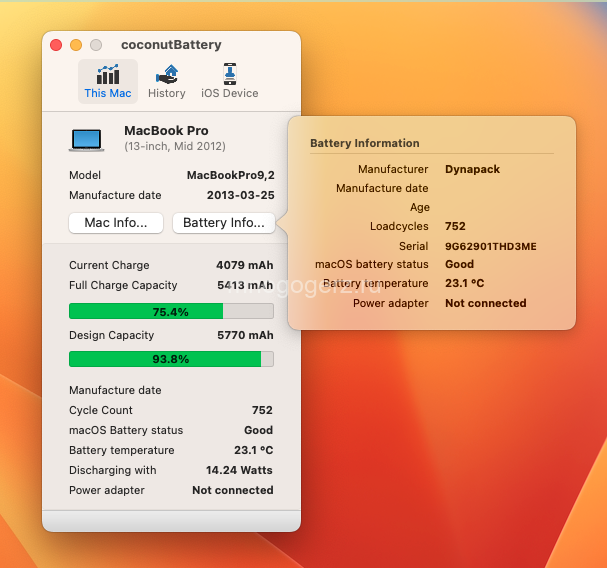The height and width of the screenshot is (568, 607).
Task: Select the Dynapack manufacturer value
Action: (x=472, y=169)
